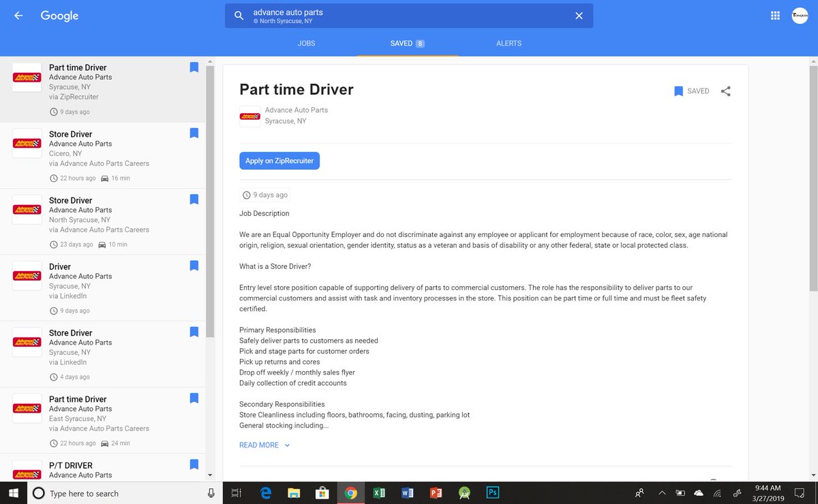Viewport: 818px width, 504px height.
Task: Launch Microsoft Edge from the taskbar
Action: 265,493
